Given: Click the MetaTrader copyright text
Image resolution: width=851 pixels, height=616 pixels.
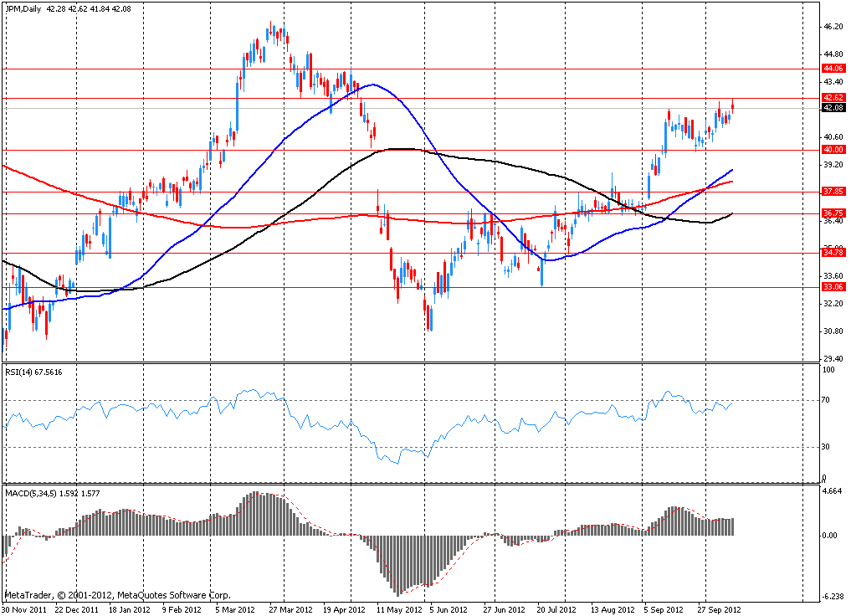Looking at the screenshot, I should pyautogui.click(x=117, y=596).
